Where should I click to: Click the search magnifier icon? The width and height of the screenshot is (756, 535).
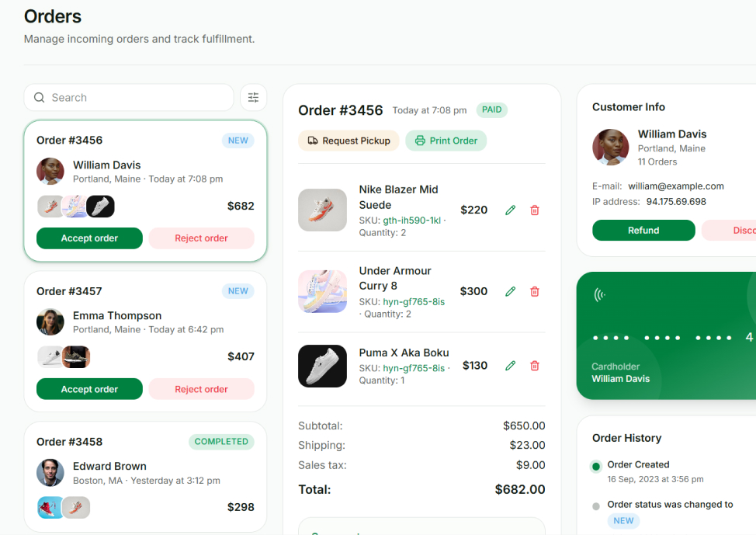click(39, 97)
